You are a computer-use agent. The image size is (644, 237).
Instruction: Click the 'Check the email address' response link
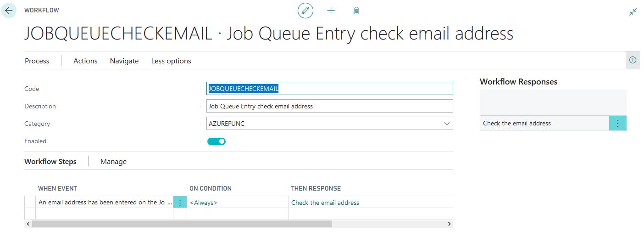click(x=325, y=203)
